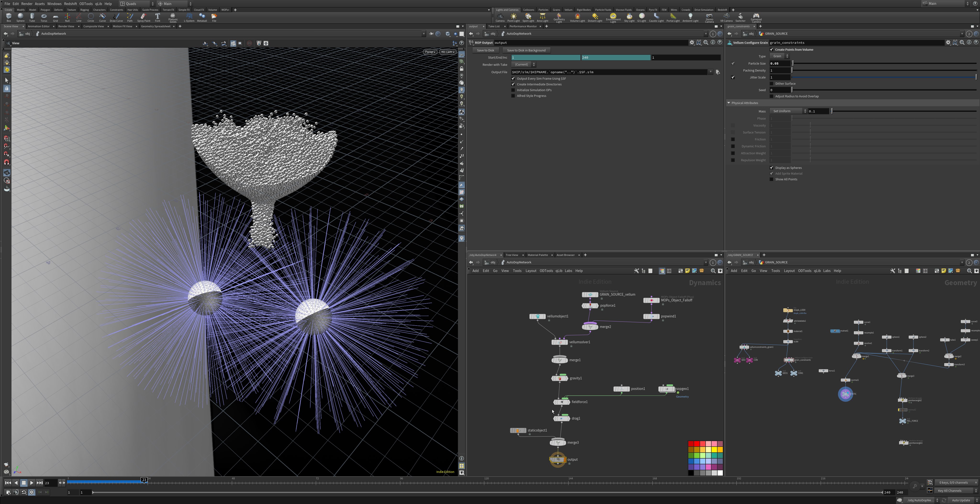Viewport: 980px width, 504px height.
Task: Click the Save to Disk button
Action: click(x=485, y=50)
